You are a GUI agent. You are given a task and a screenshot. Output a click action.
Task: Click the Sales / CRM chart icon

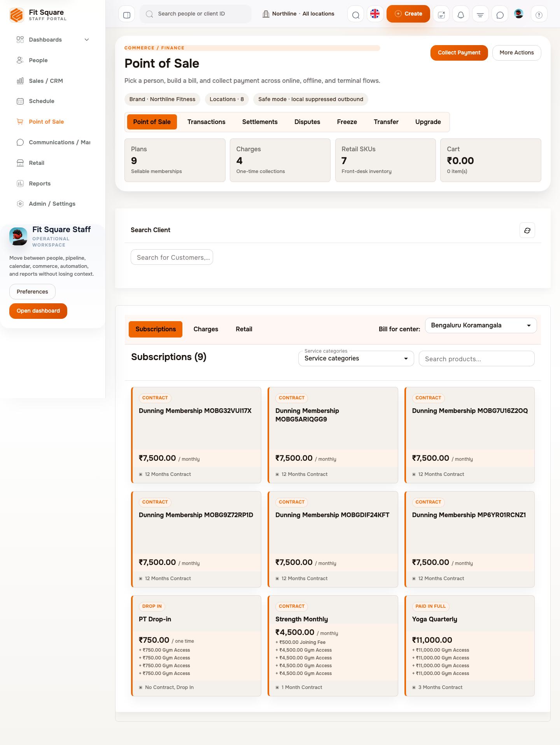coord(20,81)
